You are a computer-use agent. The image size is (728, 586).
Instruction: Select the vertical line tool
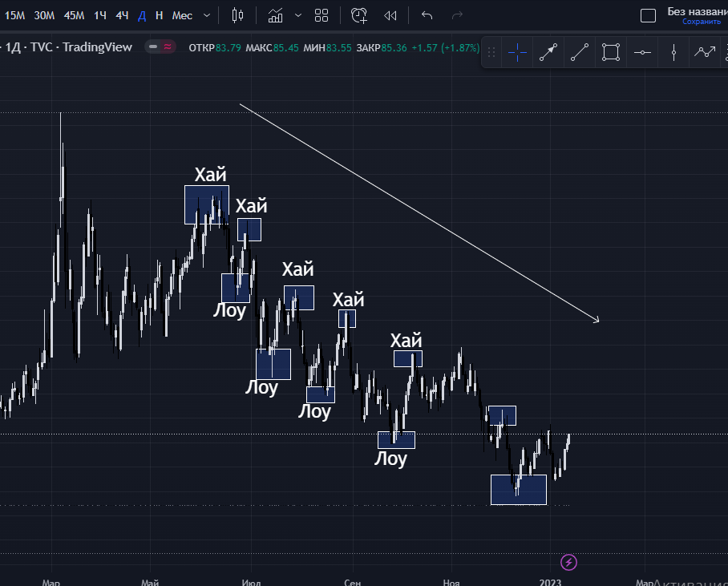tap(673, 52)
